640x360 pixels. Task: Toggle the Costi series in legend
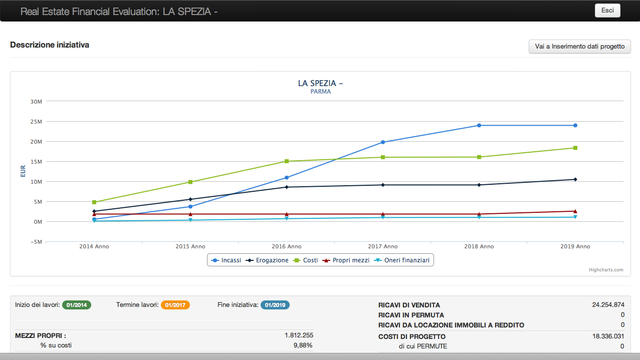coord(305,260)
